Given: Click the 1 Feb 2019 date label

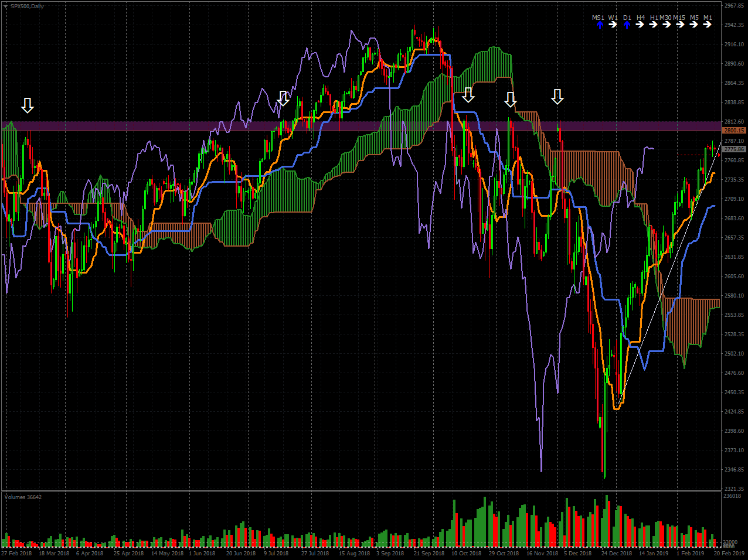Looking at the screenshot, I should [x=690, y=554].
